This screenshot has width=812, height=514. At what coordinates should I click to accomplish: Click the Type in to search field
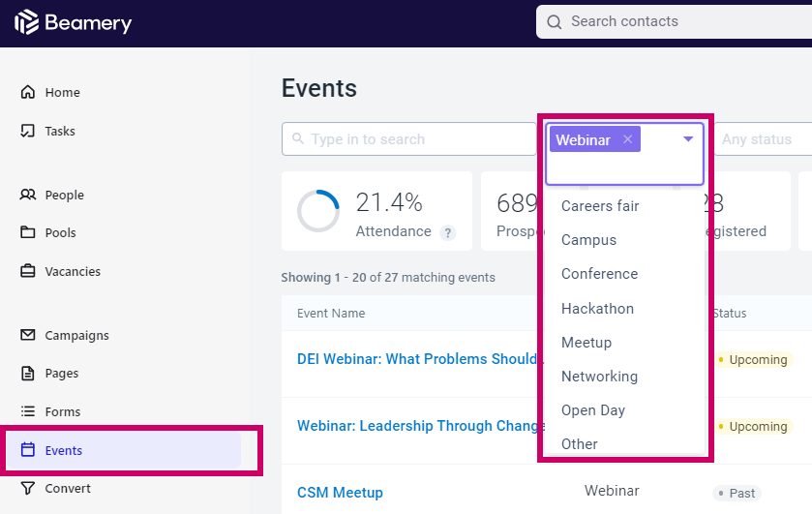tap(409, 138)
